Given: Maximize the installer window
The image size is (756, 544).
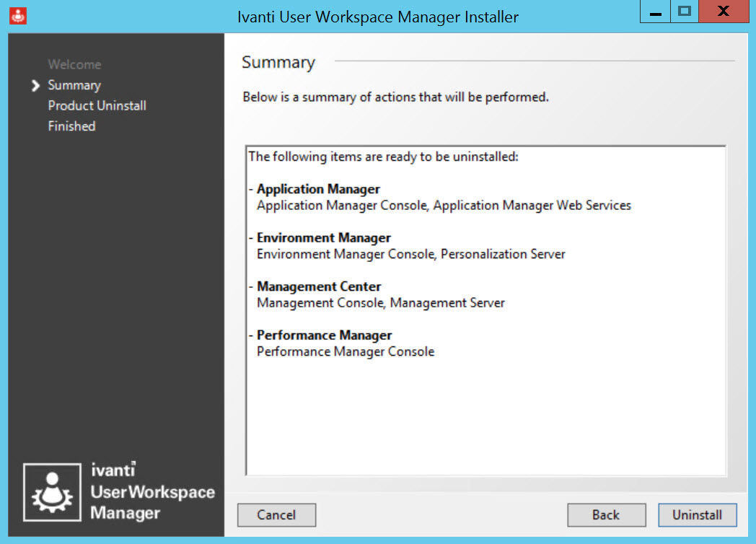Looking at the screenshot, I should coord(685,14).
